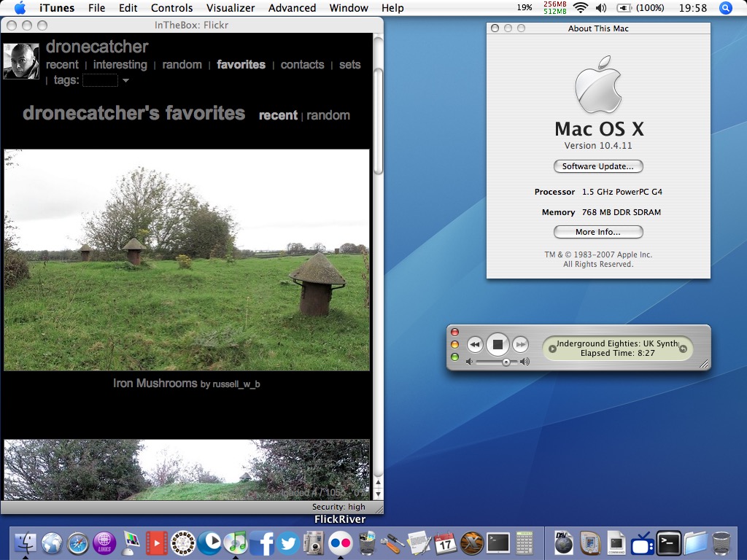Open iCal calendar icon showing 17
This screenshot has width=747, height=560.
[x=446, y=542]
